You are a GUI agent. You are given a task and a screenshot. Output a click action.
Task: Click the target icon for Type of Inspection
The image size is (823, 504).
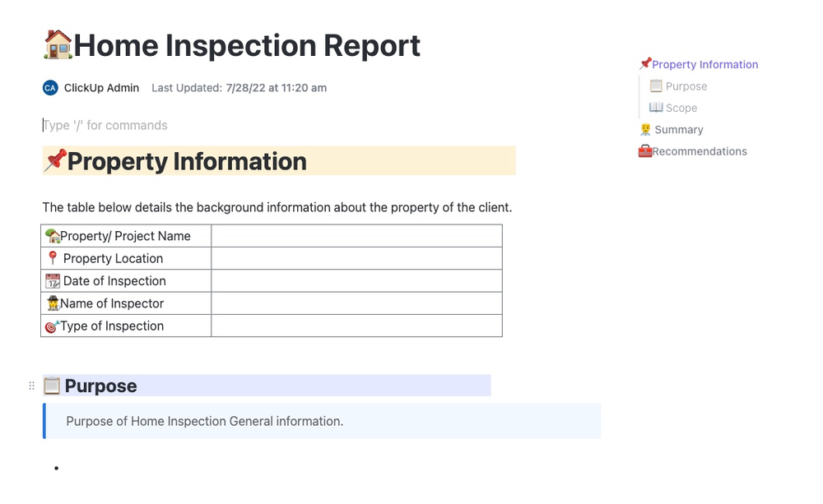[52, 326]
